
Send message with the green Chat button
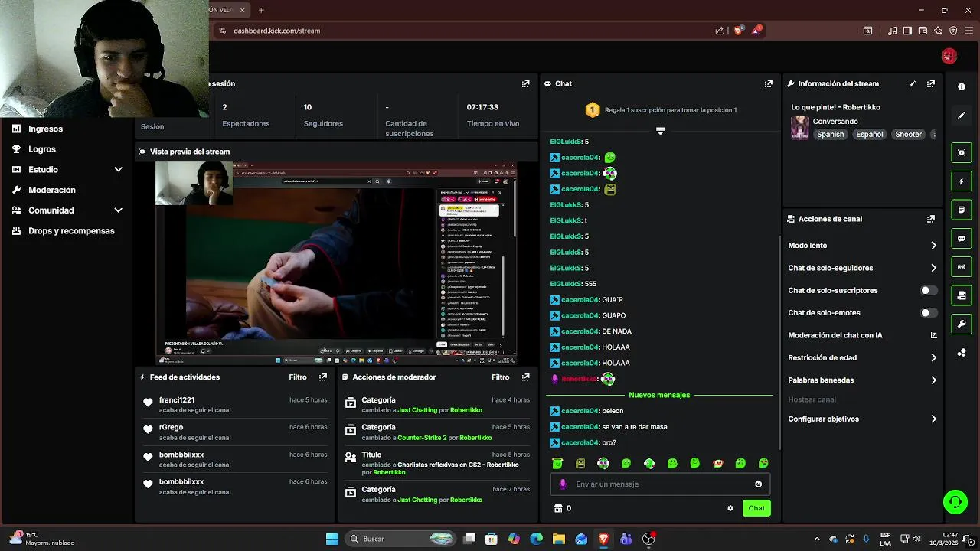(756, 508)
